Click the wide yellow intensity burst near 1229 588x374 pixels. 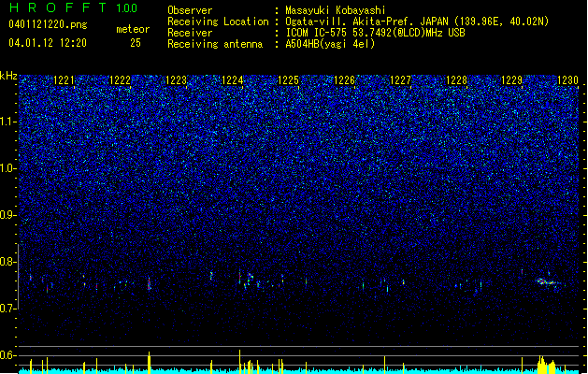point(546,365)
